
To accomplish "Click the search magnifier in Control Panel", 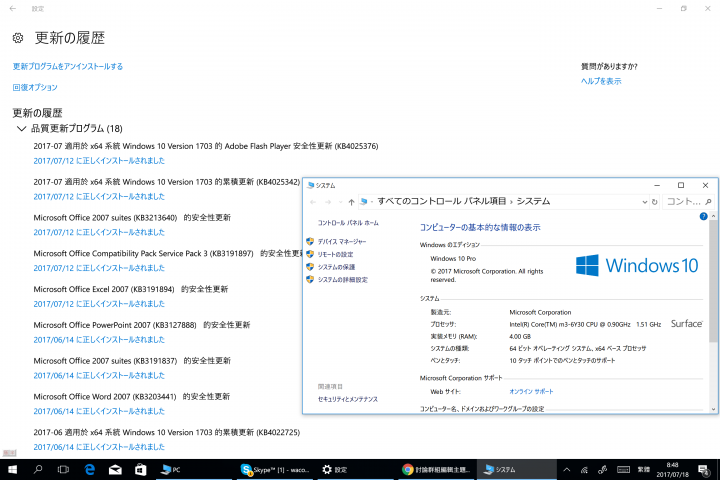I will (708, 202).
